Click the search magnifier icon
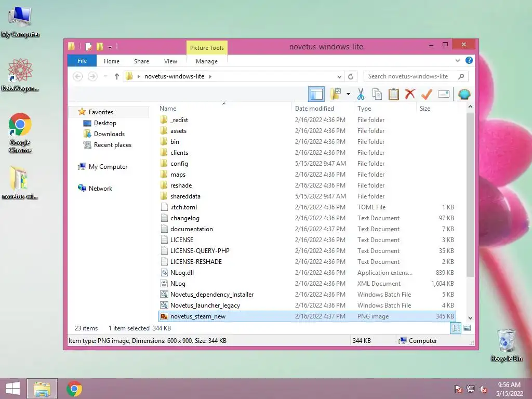Image resolution: width=532 pixels, height=399 pixels. [461, 76]
